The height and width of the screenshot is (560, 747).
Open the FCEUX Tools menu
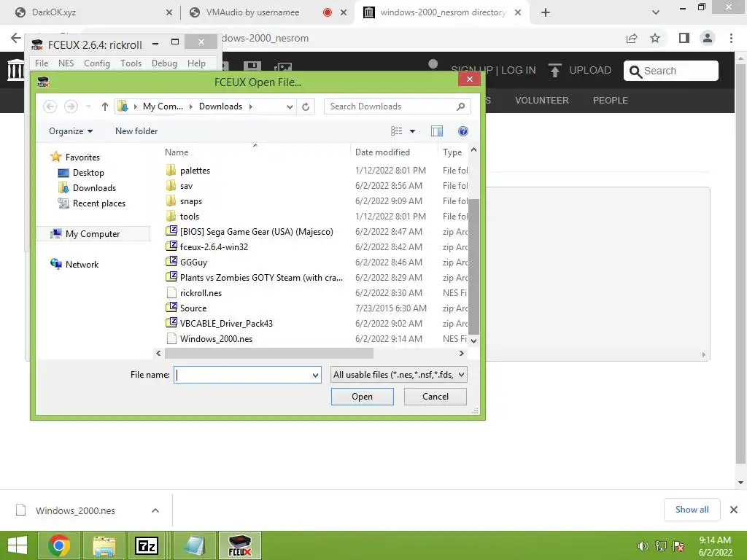pos(131,63)
